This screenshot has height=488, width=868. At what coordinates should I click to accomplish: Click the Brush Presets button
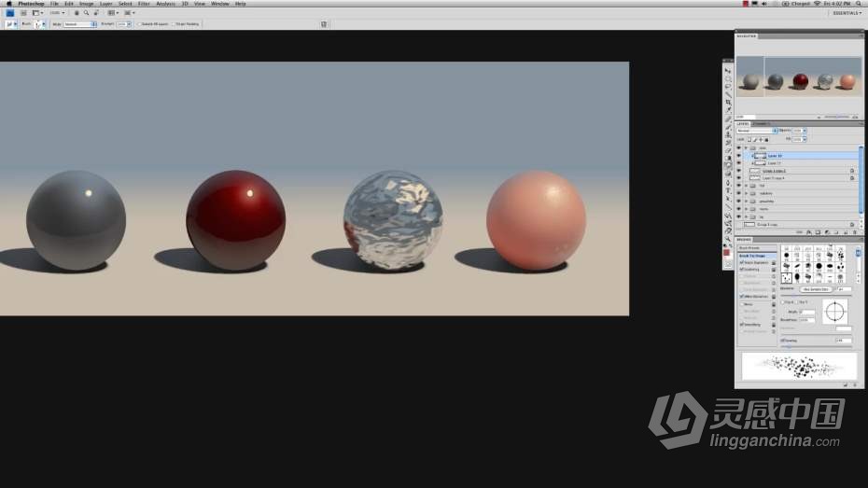pos(749,249)
